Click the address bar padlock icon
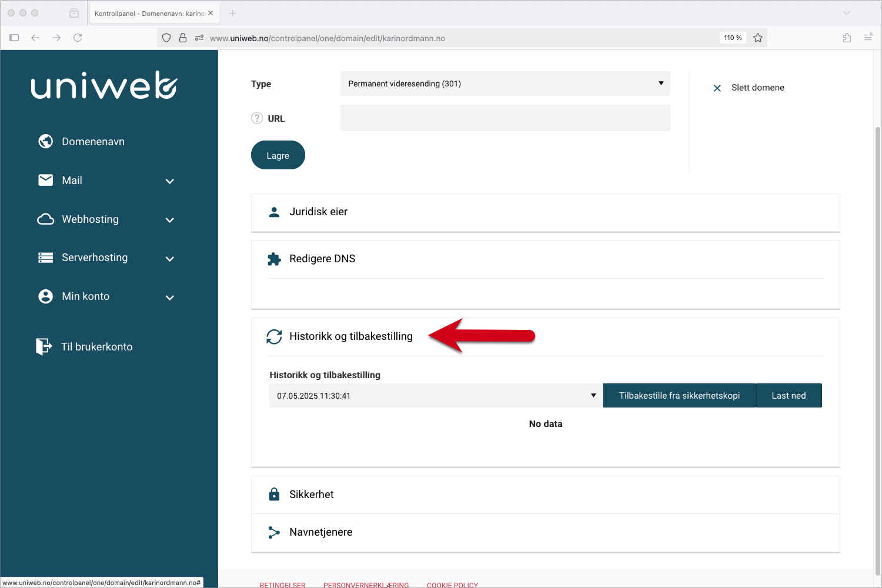Image resolution: width=882 pixels, height=588 pixels. (183, 38)
